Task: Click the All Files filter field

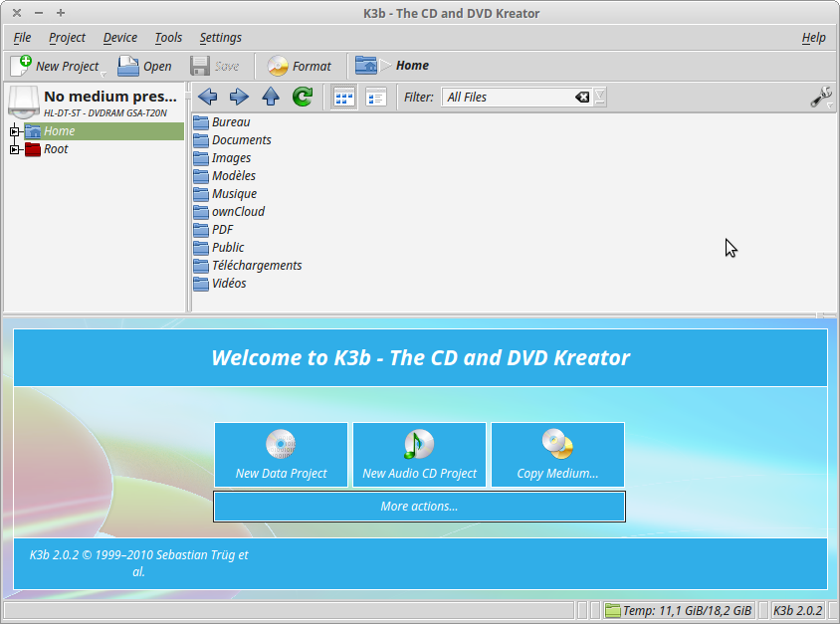Action: (x=508, y=97)
